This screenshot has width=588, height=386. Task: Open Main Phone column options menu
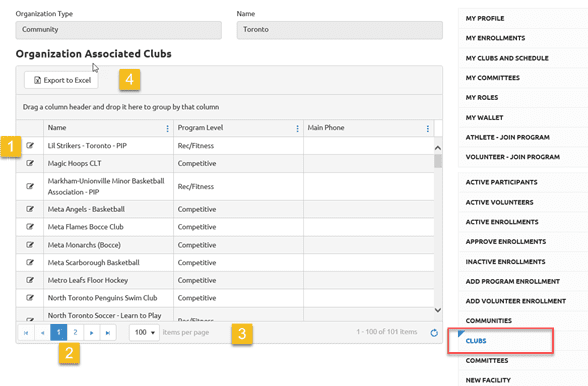point(428,128)
